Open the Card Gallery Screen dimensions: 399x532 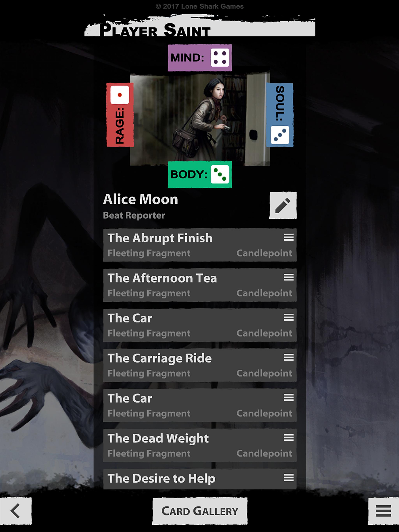pyautogui.click(x=200, y=511)
